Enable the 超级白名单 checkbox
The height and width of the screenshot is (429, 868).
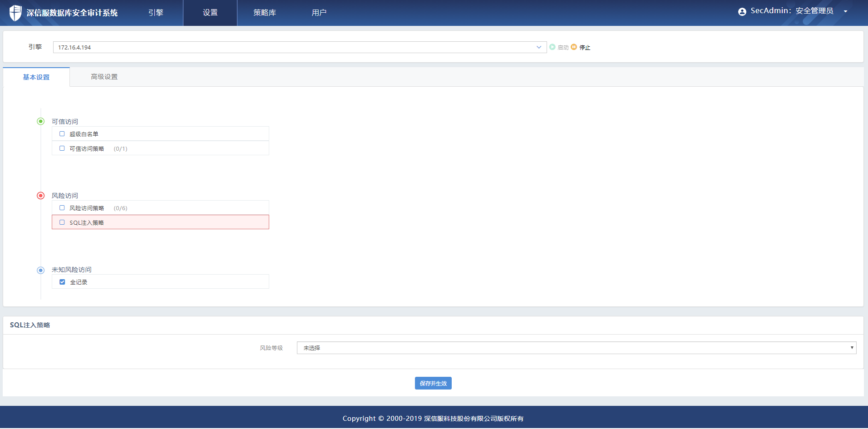coord(62,134)
